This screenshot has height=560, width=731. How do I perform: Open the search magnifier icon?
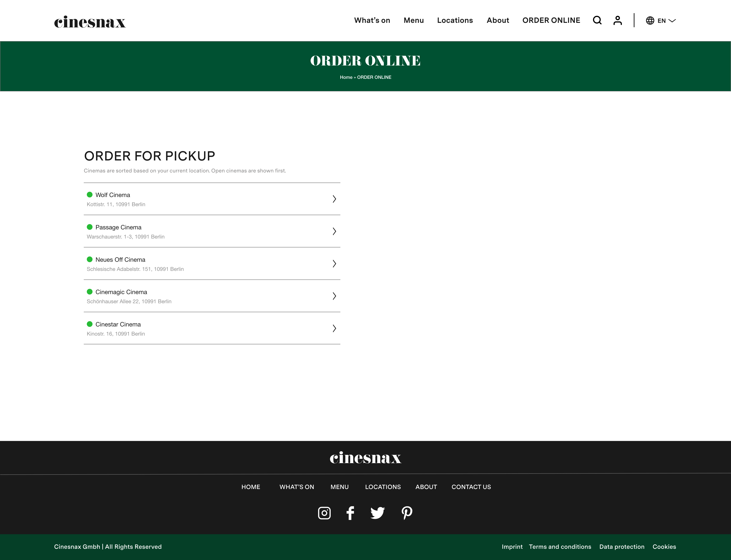(x=597, y=20)
